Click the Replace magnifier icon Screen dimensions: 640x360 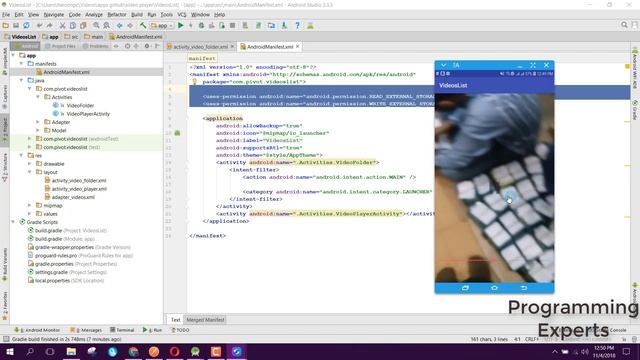coord(106,25)
